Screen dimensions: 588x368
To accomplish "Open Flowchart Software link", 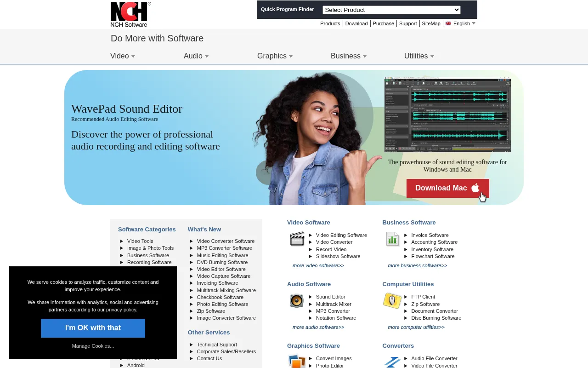I will pyautogui.click(x=433, y=256).
